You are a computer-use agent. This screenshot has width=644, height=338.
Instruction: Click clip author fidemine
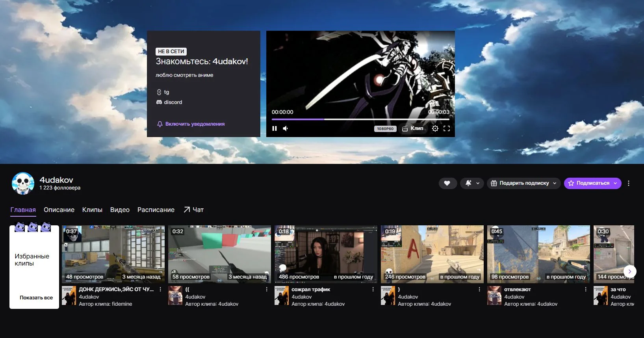122,304
